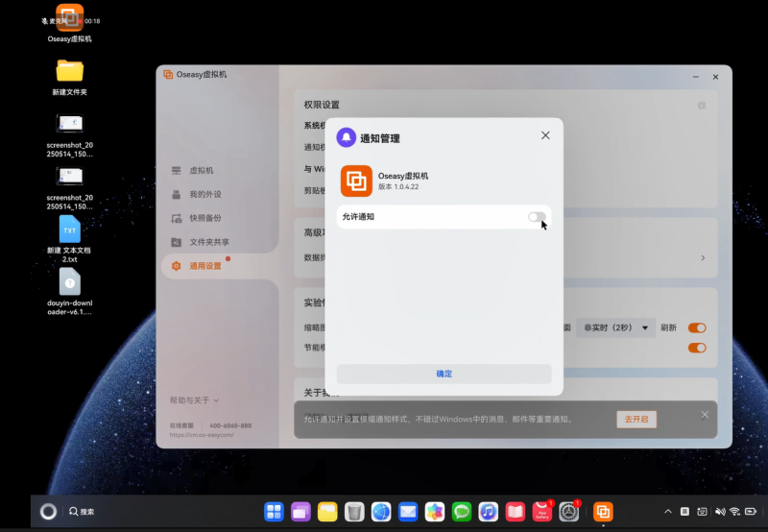Image resolution: width=768 pixels, height=532 pixels.
Task: Select the 新建 文本文档 2.txt file
Action: coord(69,239)
